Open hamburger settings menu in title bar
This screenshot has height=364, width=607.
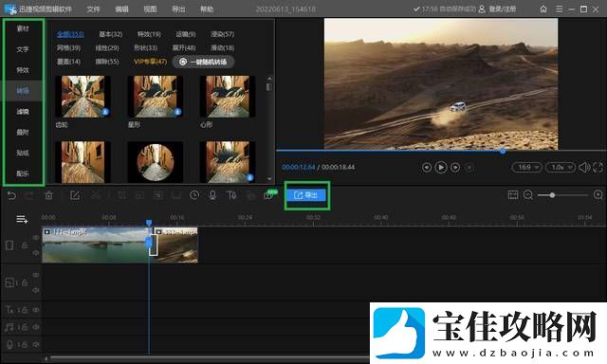(x=560, y=9)
